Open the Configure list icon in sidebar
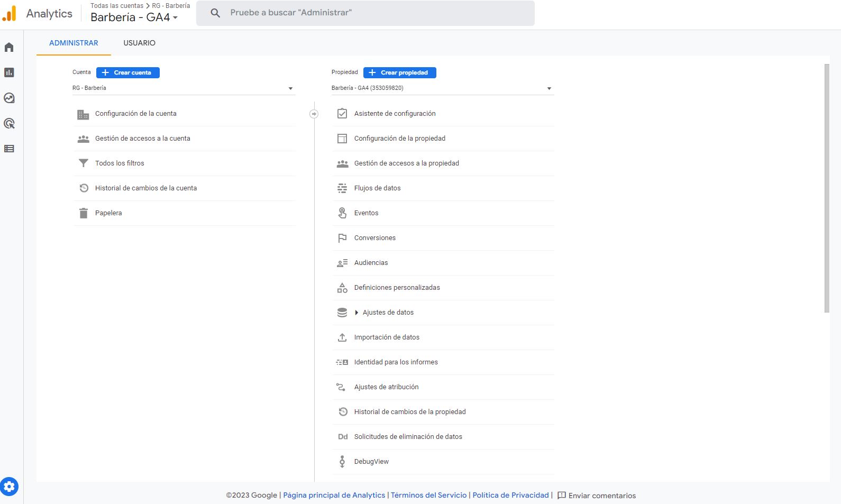Screen dimensions: 841x504 coord(9,149)
